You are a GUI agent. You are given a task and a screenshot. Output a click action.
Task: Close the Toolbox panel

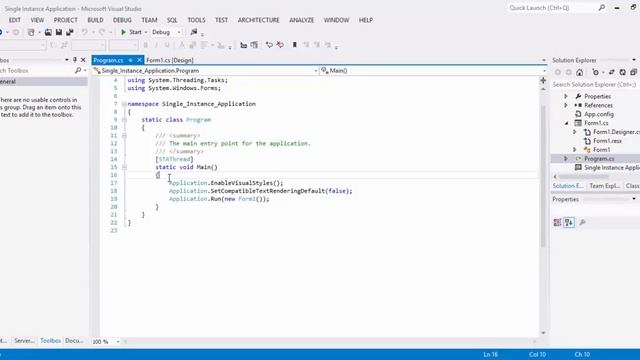coord(83,60)
